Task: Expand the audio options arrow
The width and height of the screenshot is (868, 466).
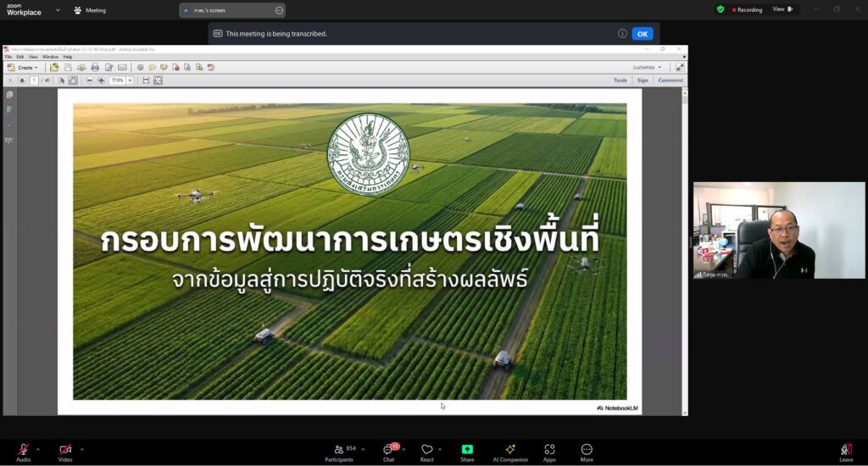Action: 40,449
